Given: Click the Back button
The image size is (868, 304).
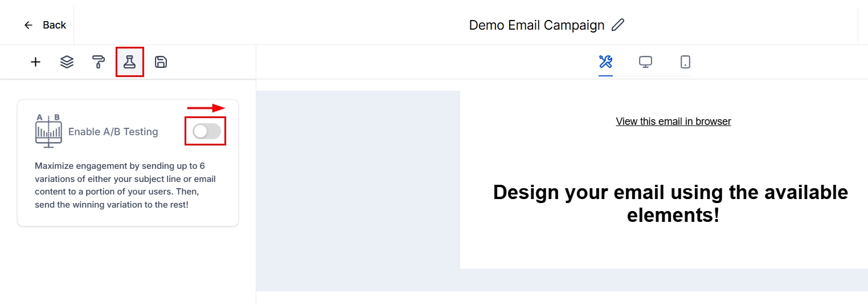Looking at the screenshot, I should coord(54,25).
